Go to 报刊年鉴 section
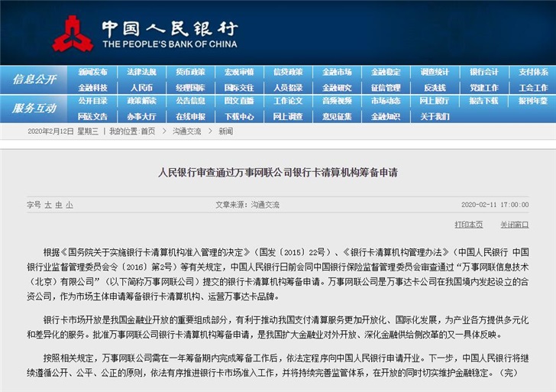This screenshot has width=556, height=392. click(533, 101)
